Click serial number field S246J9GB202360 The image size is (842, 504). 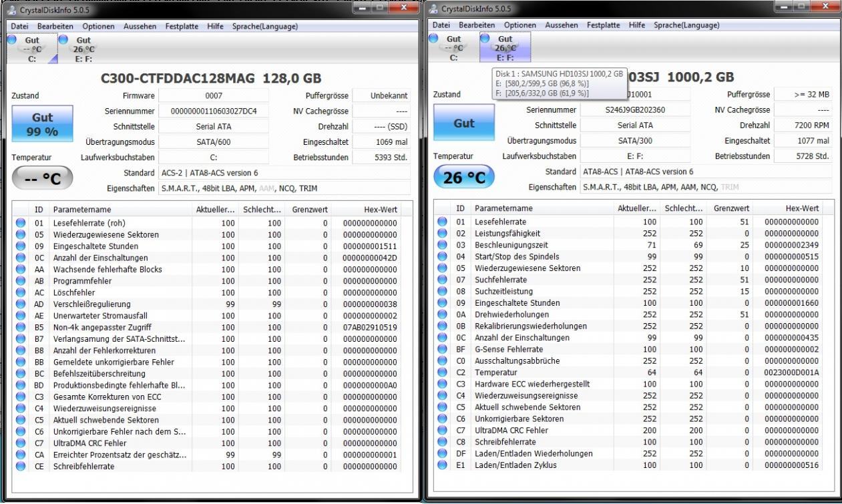(x=635, y=110)
